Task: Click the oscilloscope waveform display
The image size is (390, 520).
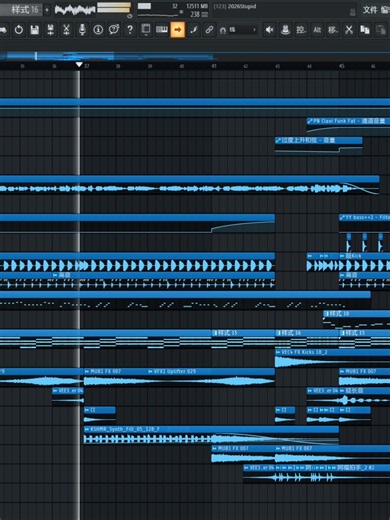Action: (x=75, y=10)
